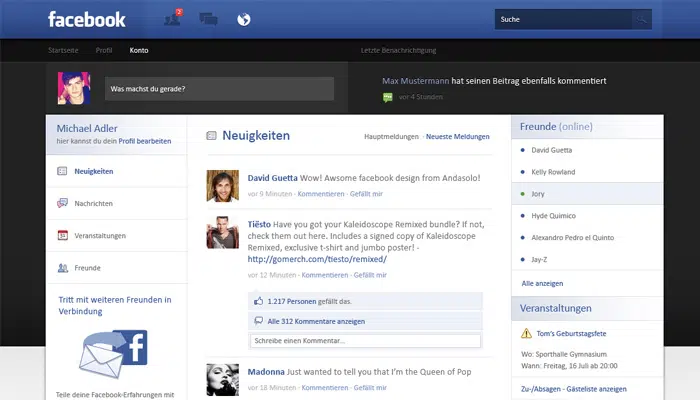Viewport: 700px width, 400px height.
Task: Open the Konto tab
Action: pyautogui.click(x=139, y=50)
